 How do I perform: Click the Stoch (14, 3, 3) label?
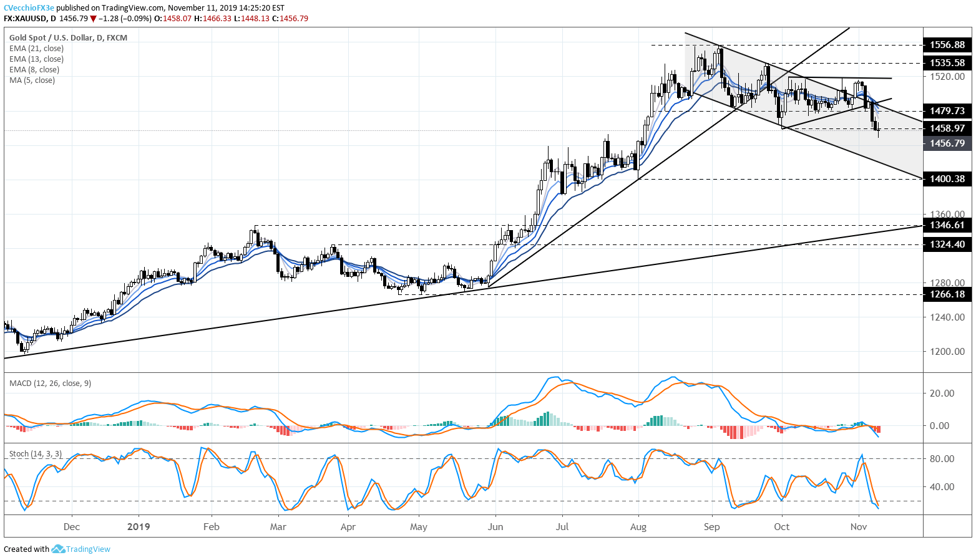click(x=36, y=454)
